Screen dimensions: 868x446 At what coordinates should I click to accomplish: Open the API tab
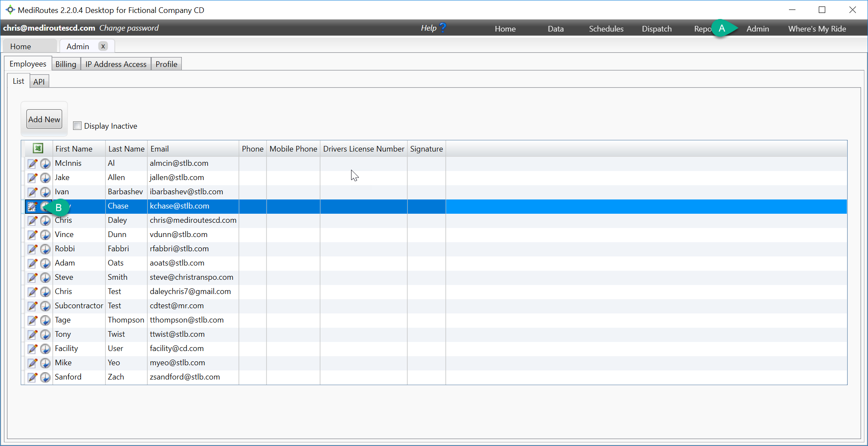point(39,81)
